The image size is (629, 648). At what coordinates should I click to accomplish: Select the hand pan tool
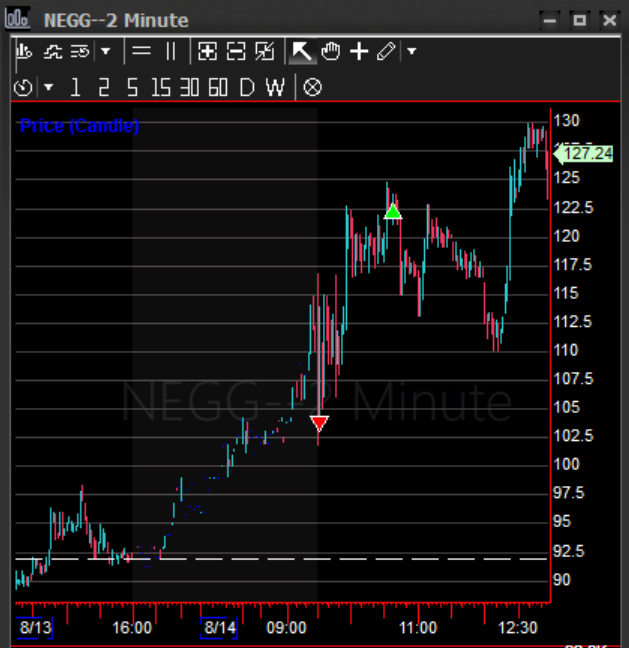(331, 52)
